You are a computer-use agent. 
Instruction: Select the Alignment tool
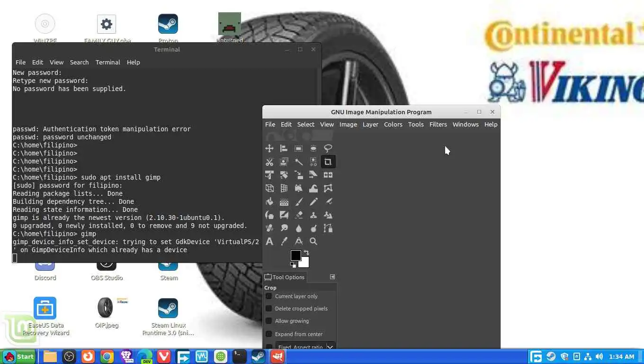(x=284, y=148)
